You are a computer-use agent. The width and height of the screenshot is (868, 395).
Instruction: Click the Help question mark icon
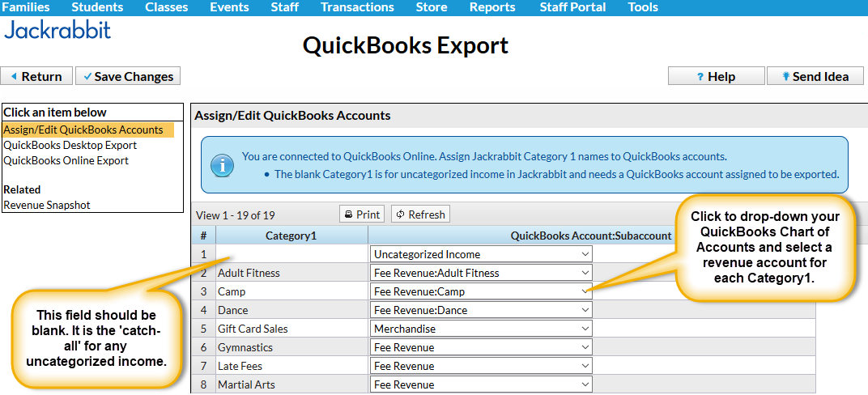point(700,77)
